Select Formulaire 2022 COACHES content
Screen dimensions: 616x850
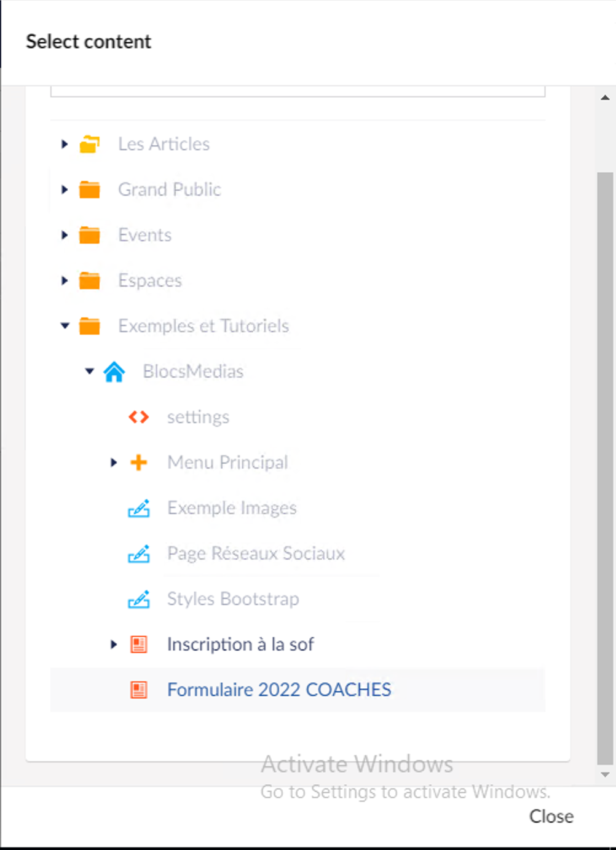point(279,690)
